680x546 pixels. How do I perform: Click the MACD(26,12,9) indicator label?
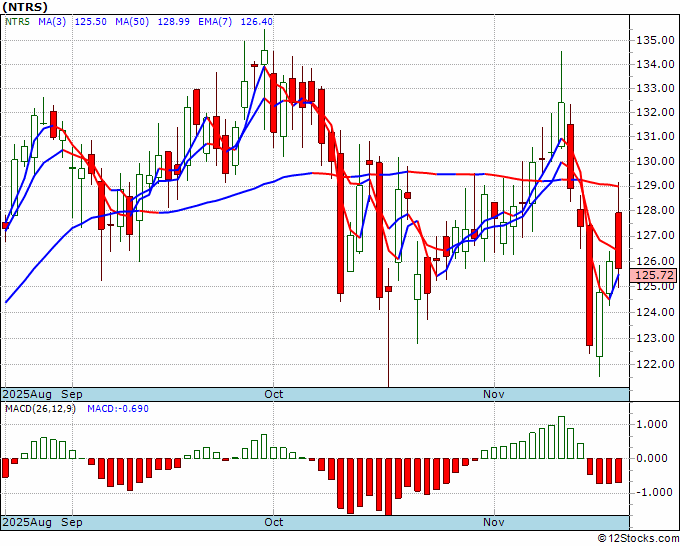point(40,409)
